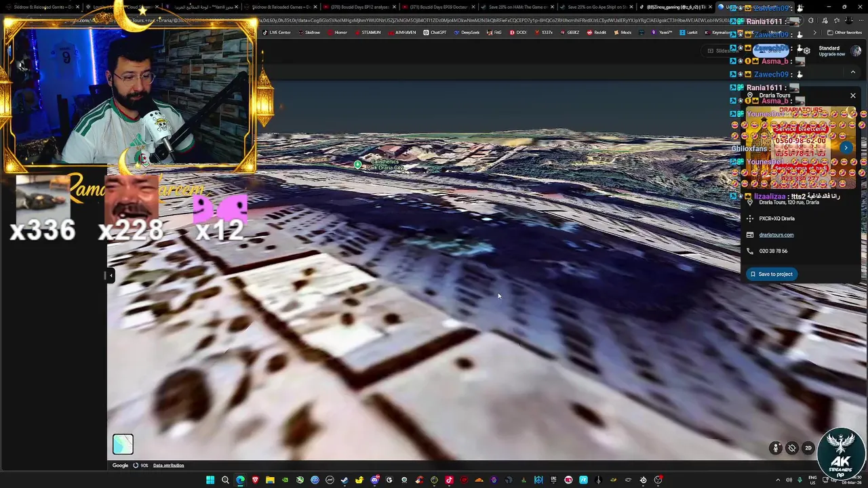Activate the Pegman street view icon
Viewport: 868px width, 488px height.
pos(776,448)
